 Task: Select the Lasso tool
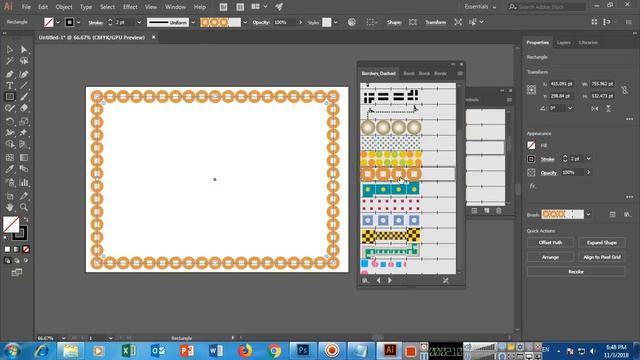coord(24,61)
